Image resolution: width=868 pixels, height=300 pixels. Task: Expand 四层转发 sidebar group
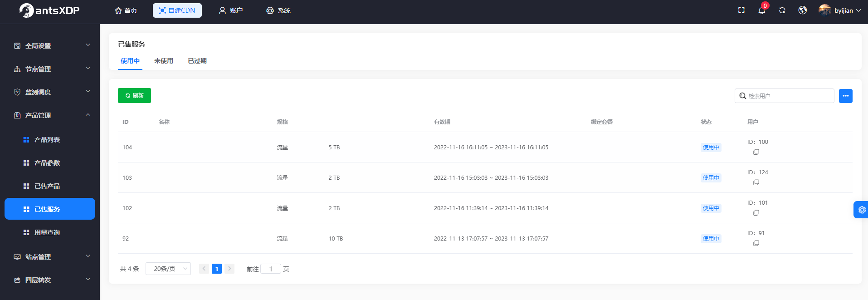click(x=50, y=280)
